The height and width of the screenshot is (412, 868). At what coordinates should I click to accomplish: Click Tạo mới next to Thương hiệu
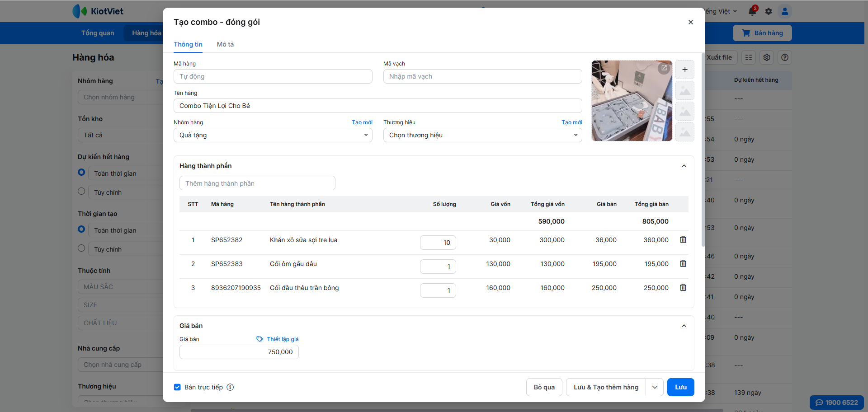(x=572, y=122)
